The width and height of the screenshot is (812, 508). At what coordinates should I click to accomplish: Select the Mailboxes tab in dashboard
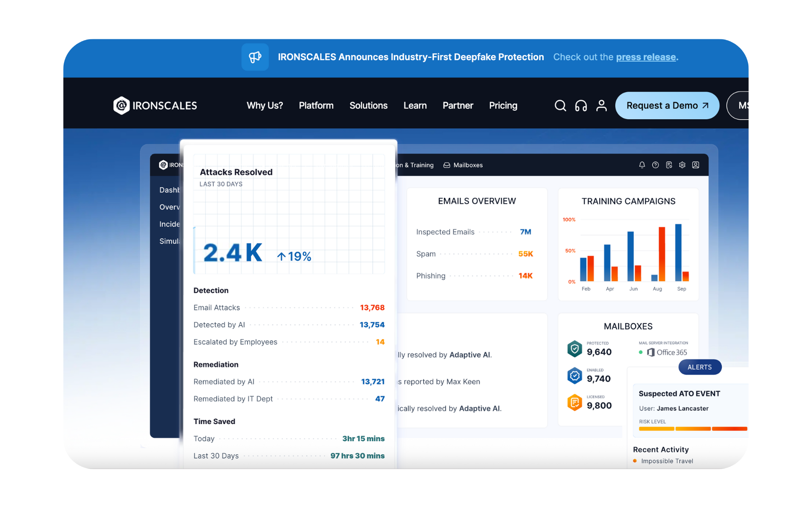tap(463, 165)
